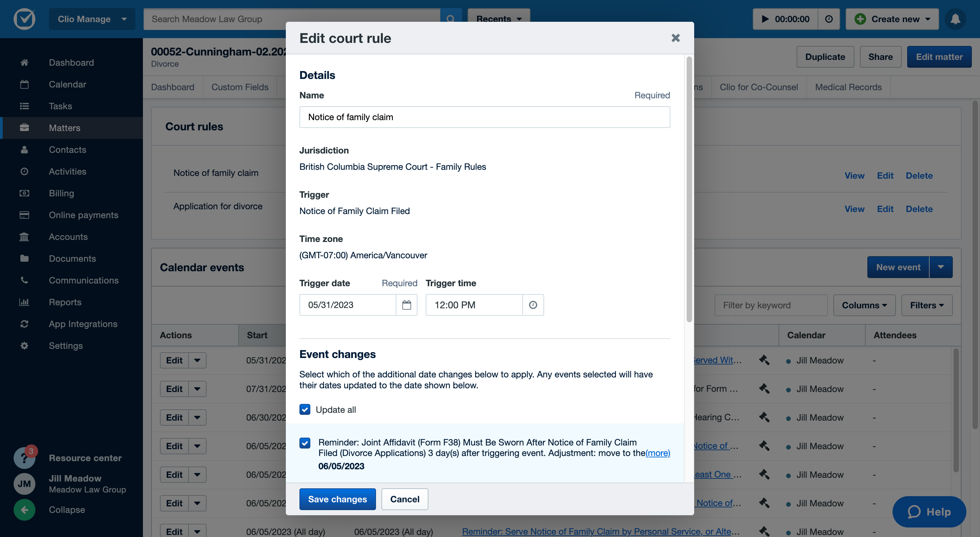The image size is (980, 537).
Task: Expand the Columns dropdown
Action: (864, 305)
